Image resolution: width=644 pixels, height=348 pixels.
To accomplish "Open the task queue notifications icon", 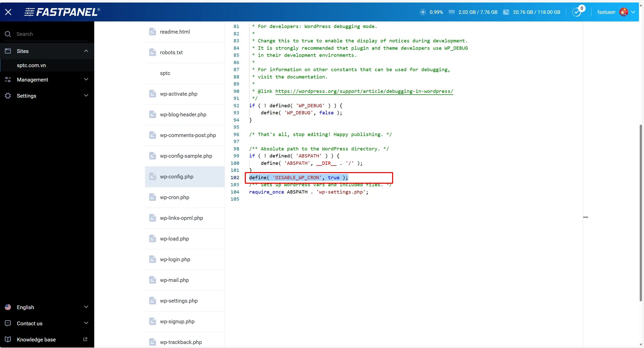I will tap(577, 12).
